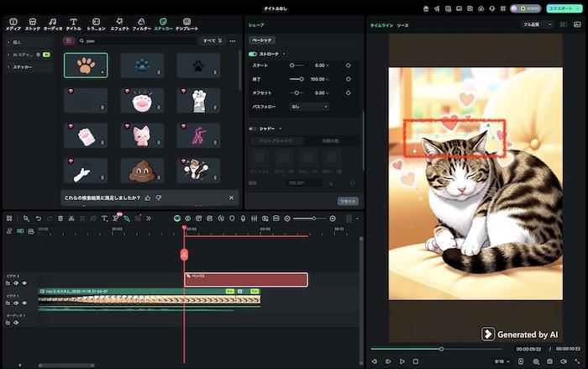Click the thumbs-up feedback icon
Screen dimensions: 588x369
click(x=149, y=198)
